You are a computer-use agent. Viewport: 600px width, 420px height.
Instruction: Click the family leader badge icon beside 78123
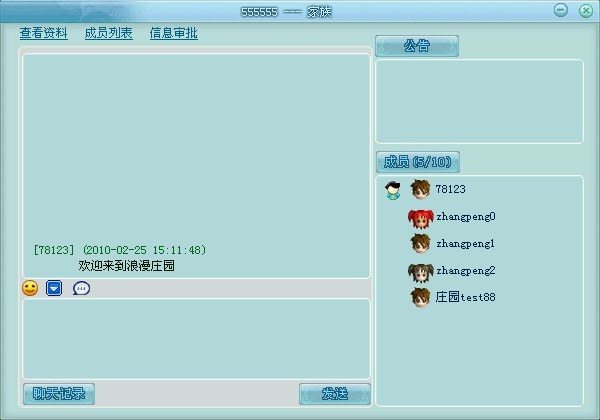(394, 190)
